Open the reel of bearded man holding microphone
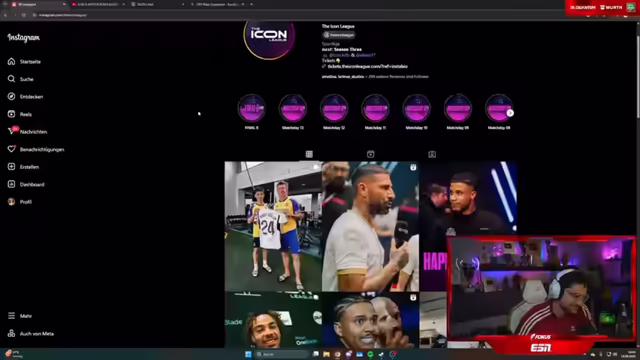 pyautogui.click(x=370, y=226)
